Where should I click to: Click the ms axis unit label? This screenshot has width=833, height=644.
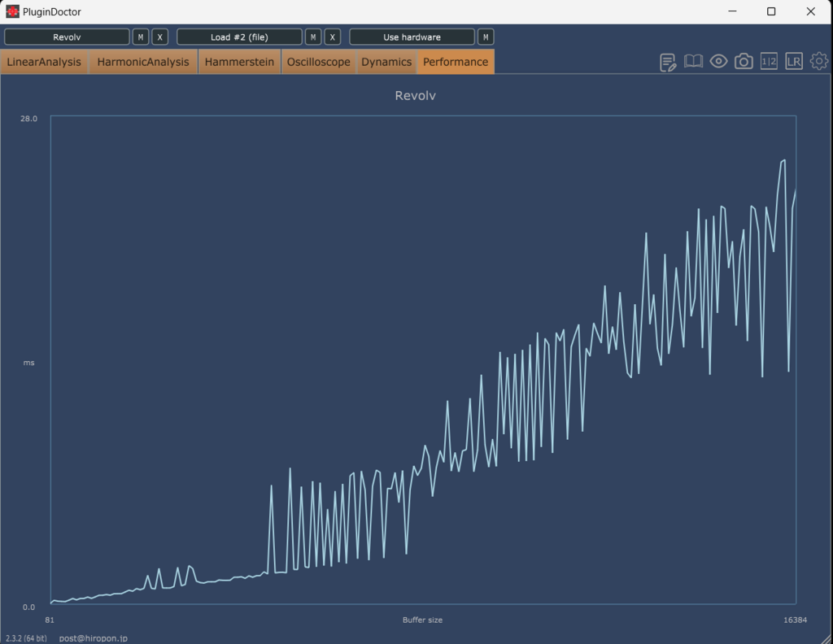28,363
